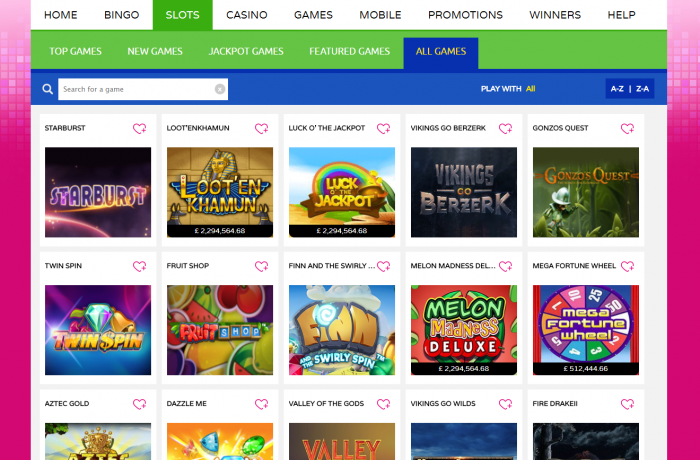Open the Play With All filter

pyautogui.click(x=508, y=89)
